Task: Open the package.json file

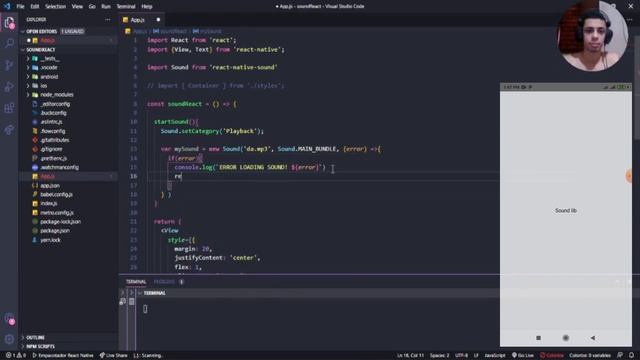Action: (68, 231)
